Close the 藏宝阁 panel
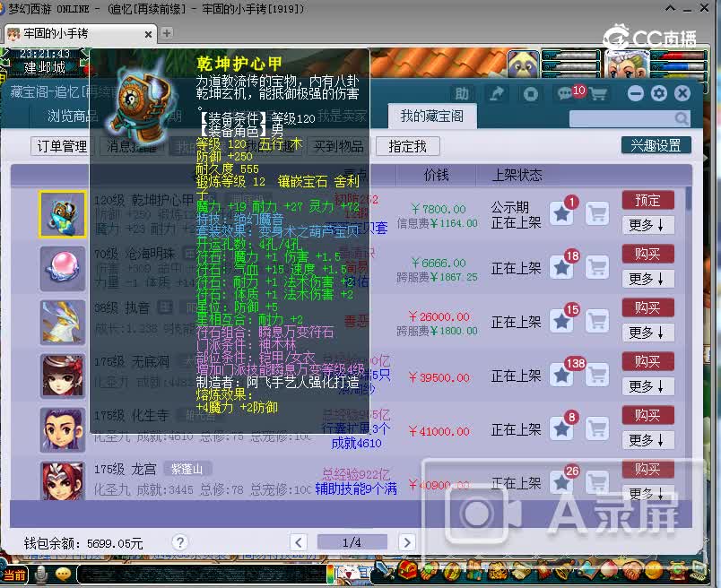This screenshot has height=588, width=721. coord(682,94)
